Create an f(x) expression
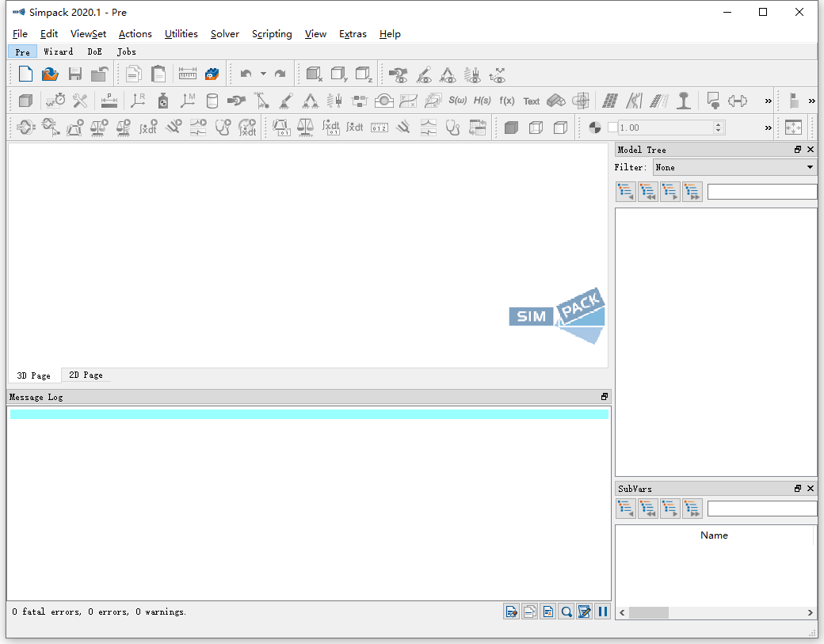This screenshot has width=824, height=644. tap(506, 101)
